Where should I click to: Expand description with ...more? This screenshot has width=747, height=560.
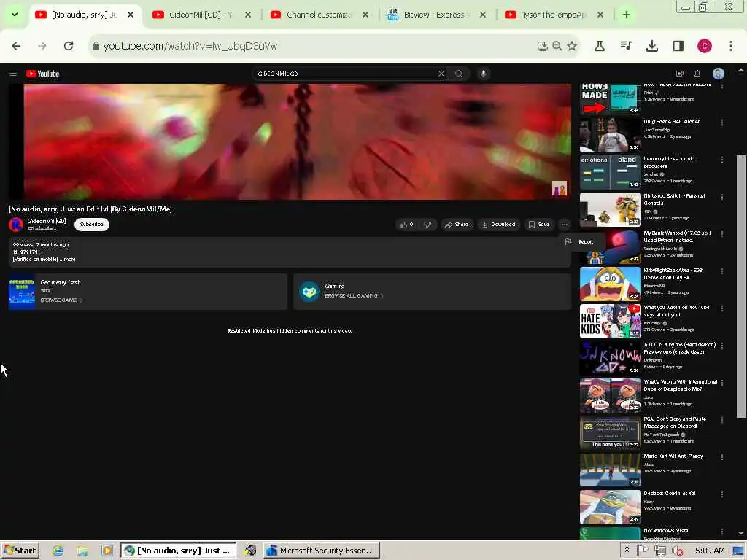tap(68, 259)
